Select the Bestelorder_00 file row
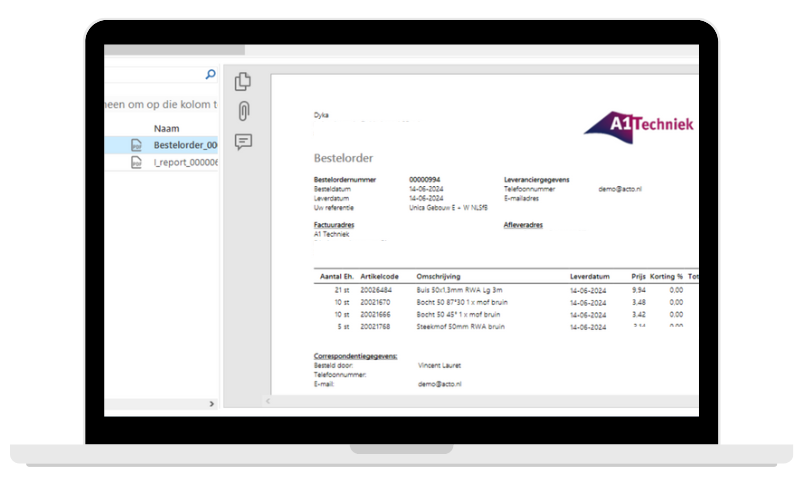Screen dimensions: 800x483 [x=161, y=145]
